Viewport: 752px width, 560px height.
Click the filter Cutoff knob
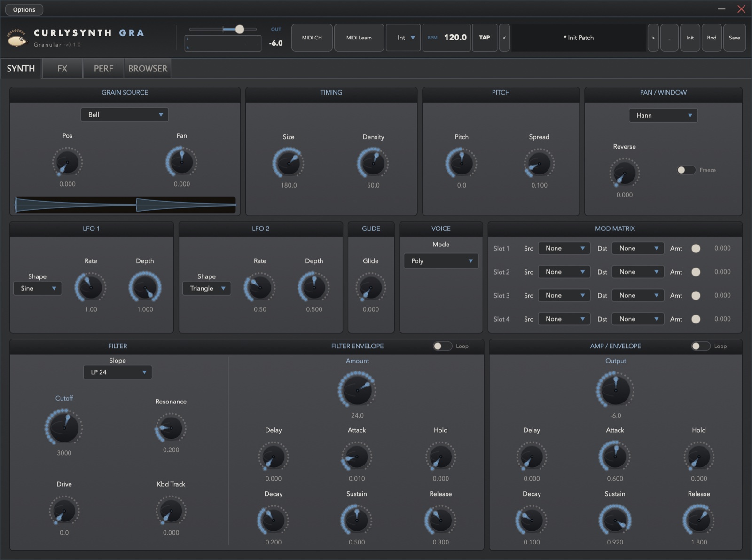pyautogui.click(x=64, y=427)
